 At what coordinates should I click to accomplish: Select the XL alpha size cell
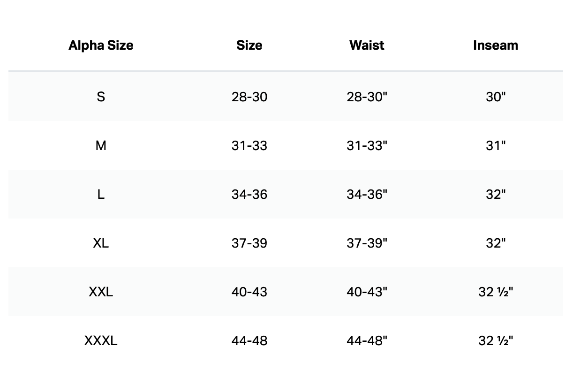pyautogui.click(x=101, y=243)
